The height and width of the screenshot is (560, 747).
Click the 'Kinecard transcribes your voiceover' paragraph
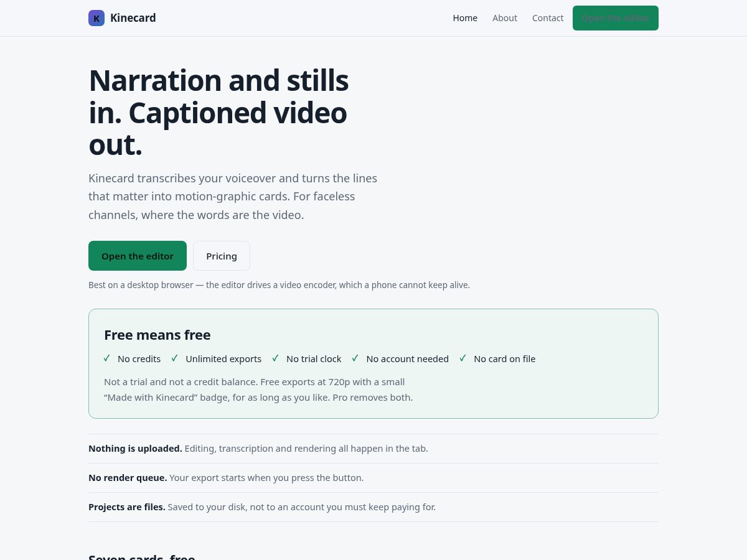(233, 197)
